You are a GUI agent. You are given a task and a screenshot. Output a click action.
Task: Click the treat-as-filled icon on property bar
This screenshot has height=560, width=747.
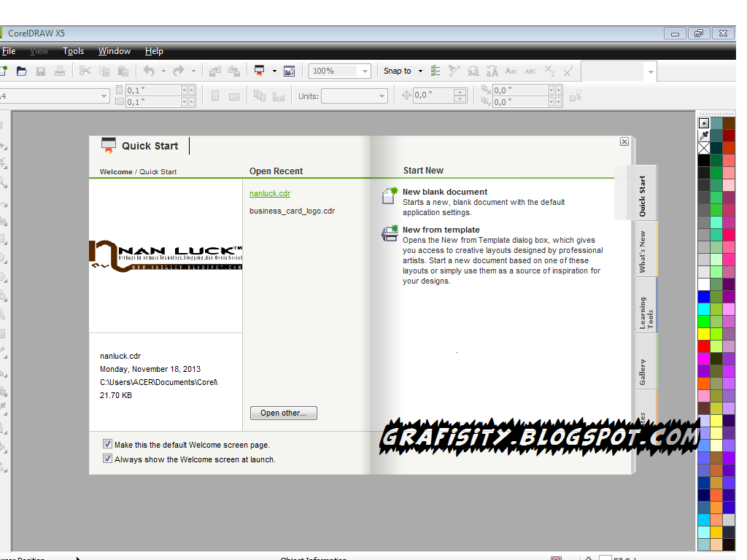tap(576, 96)
